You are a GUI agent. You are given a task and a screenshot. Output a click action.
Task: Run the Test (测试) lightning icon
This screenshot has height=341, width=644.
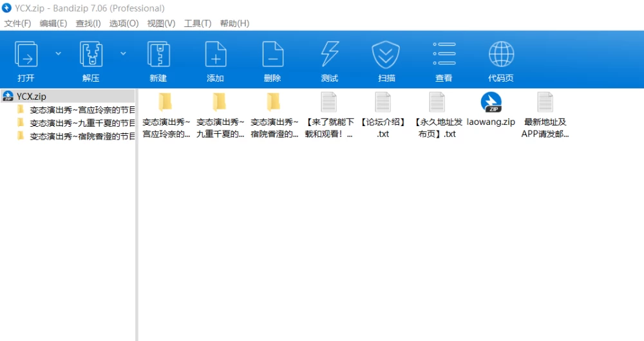(x=330, y=54)
